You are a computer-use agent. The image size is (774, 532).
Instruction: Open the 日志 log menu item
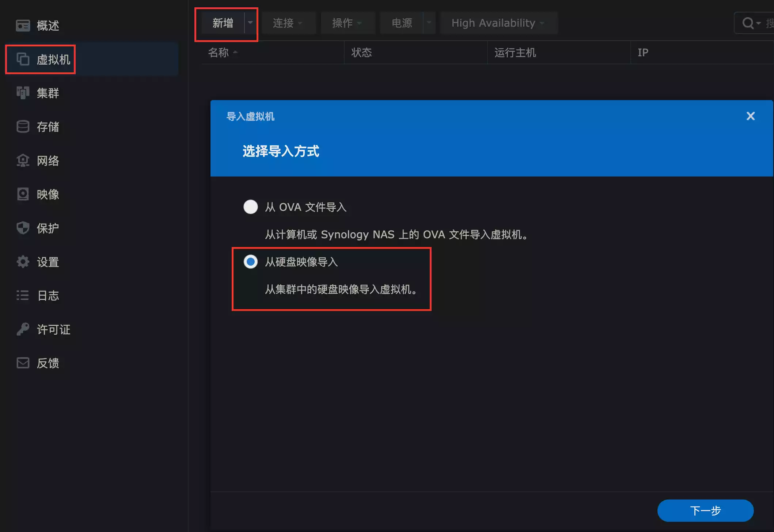pos(48,296)
